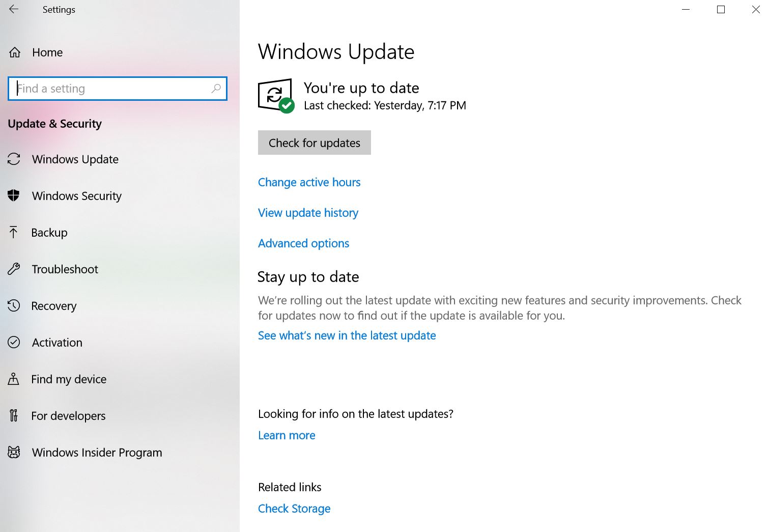Close the Settings window
The width and height of the screenshot is (768, 532).
point(756,9)
